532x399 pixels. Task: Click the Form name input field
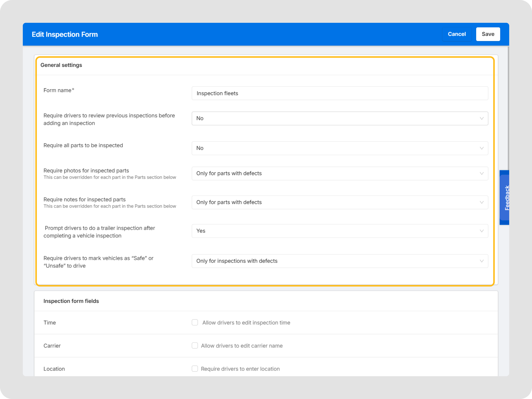[x=340, y=93]
